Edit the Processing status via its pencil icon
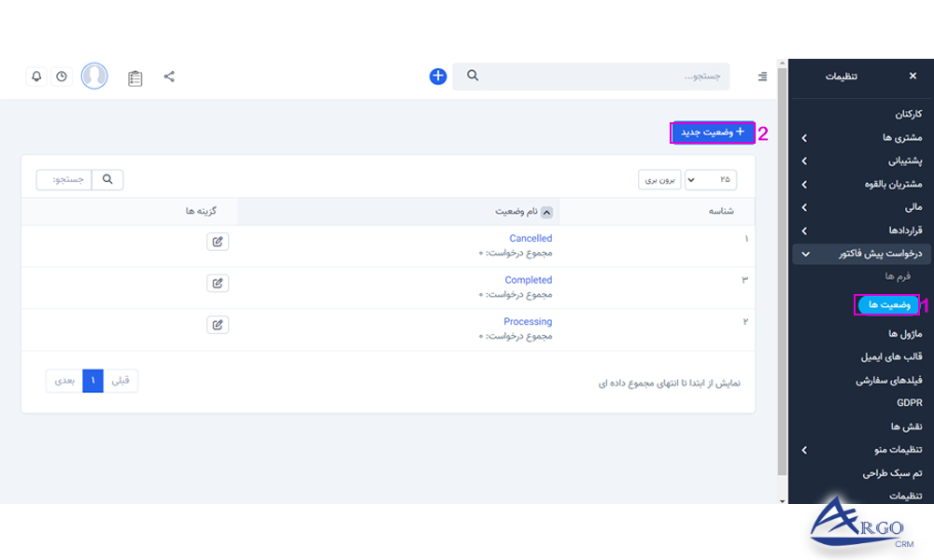Viewport: 934px width, 560px height. (x=217, y=324)
